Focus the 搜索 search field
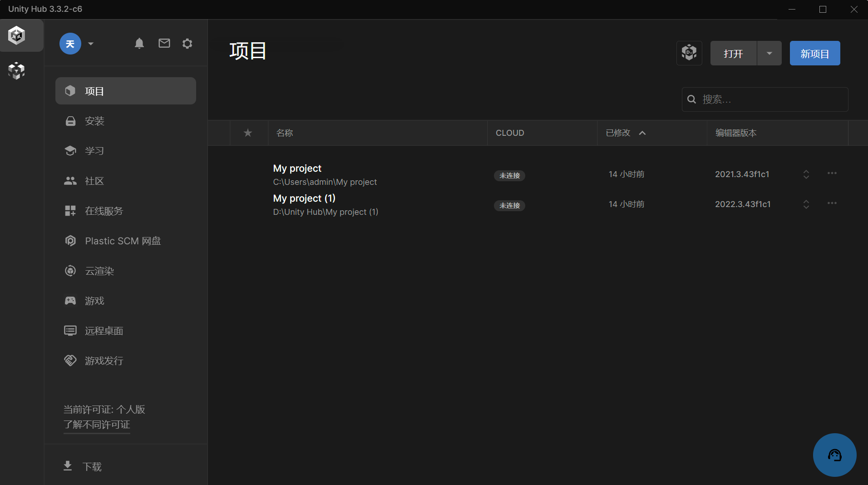The height and width of the screenshot is (485, 868). (765, 99)
